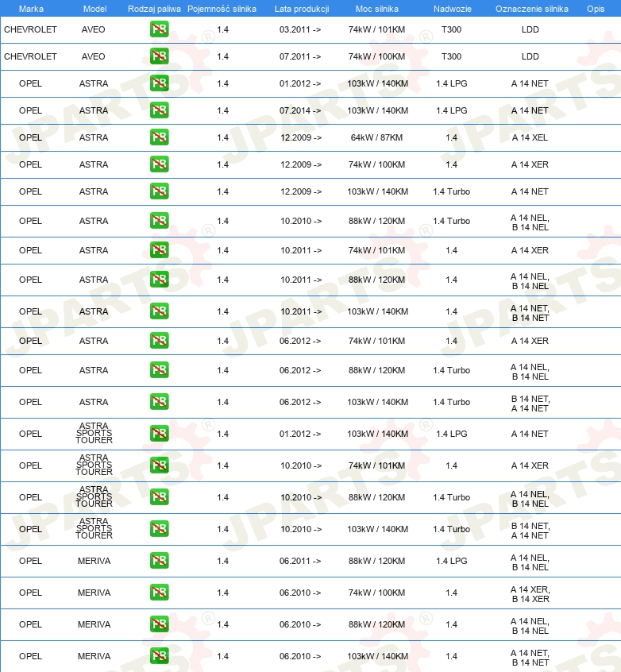621x672 pixels.
Task: Click fuel icon in Astra 10.2011 74kW row
Action: (159, 250)
